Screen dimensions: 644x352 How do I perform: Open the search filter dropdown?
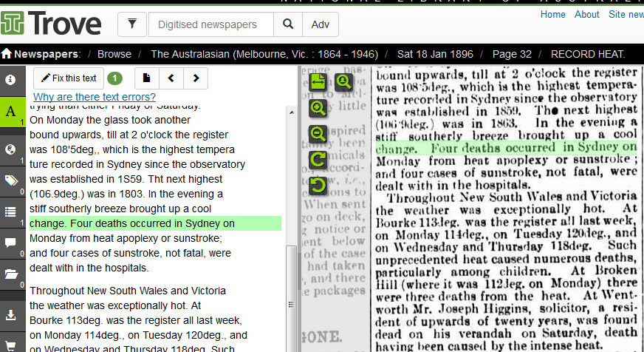131,24
